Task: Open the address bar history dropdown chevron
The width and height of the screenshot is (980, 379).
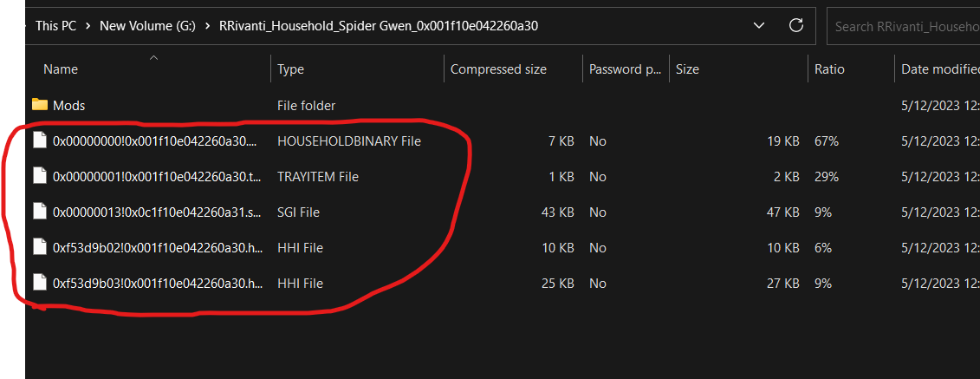Action: coord(759,26)
